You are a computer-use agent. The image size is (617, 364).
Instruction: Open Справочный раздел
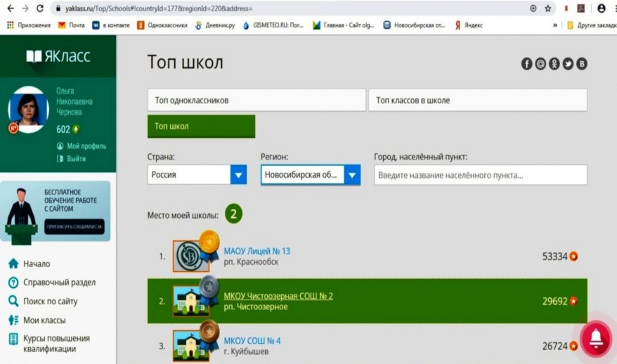click(x=52, y=282)
